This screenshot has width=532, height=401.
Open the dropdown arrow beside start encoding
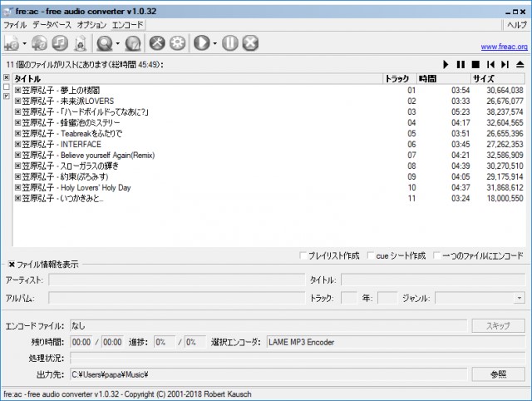(x=214, y=43)
